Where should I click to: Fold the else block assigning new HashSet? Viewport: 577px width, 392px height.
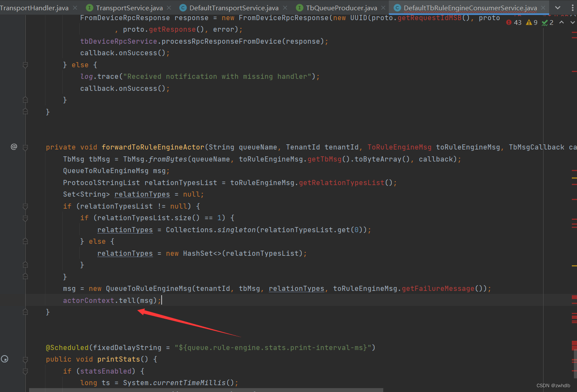[25, 242]
